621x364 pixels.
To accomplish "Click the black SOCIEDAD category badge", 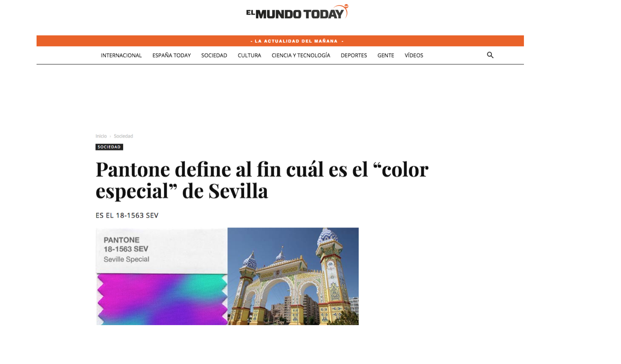I will tap(109, 147).
